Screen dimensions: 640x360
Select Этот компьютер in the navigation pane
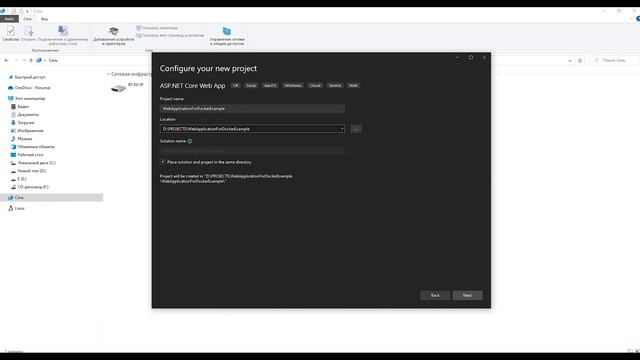tap(30, 98)
